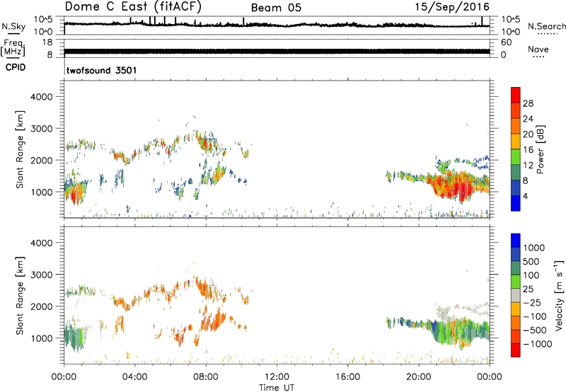Click the "4000" tick of the power panel
Image resolution: width=566 pixels, height=392 pixels.
pyautogui.click(x=42, y=97)
